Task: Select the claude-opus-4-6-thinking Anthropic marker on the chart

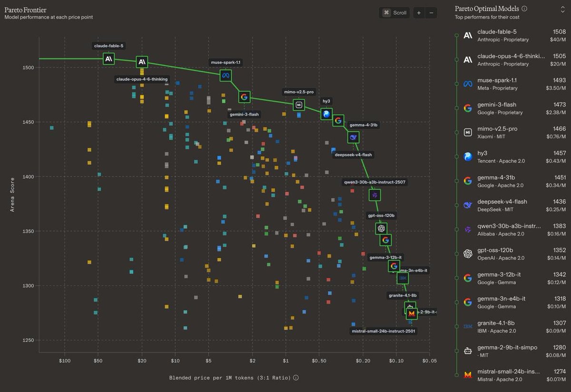Action: pyautogui.click(x=142, y=62)
